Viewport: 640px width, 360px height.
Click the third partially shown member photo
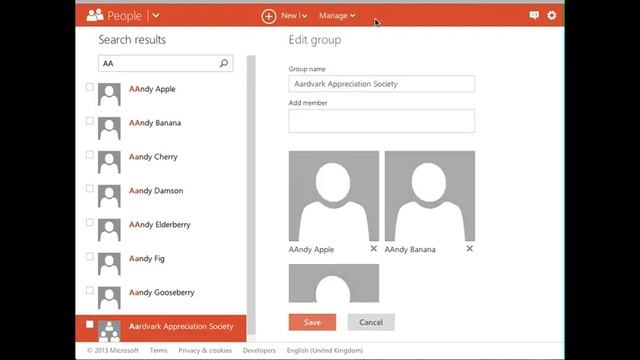coord(334,283)
